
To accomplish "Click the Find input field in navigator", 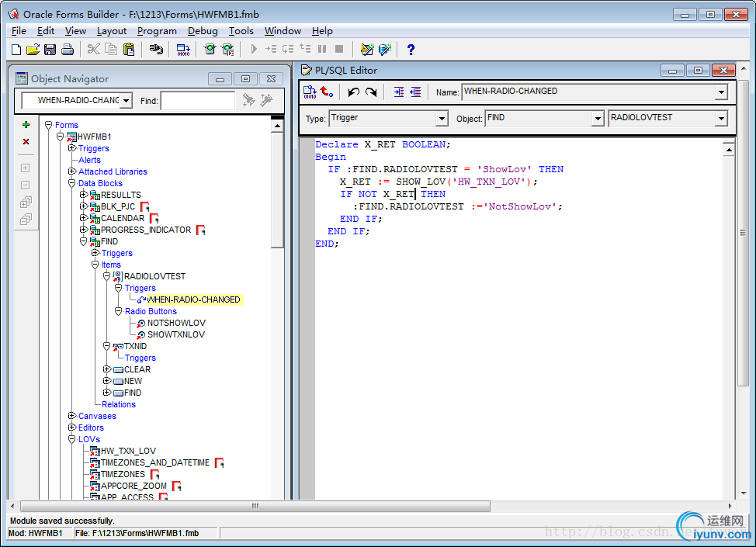I will [x=198, y=101].
